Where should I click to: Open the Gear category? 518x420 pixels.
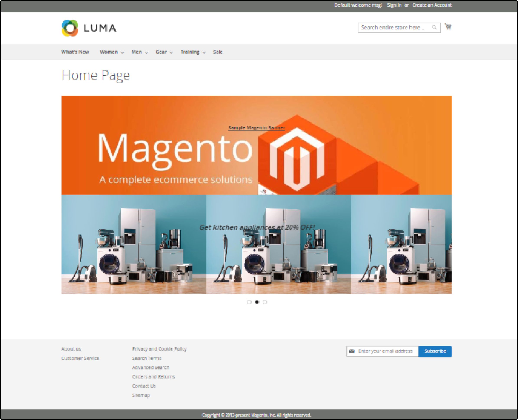(161, 52)
